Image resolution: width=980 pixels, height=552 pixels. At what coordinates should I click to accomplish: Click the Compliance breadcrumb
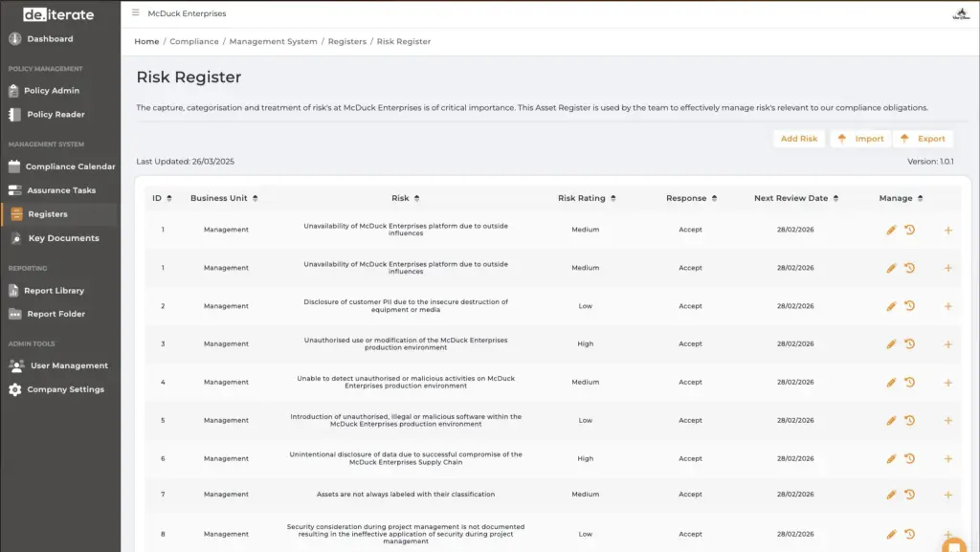tap(194, 41)
